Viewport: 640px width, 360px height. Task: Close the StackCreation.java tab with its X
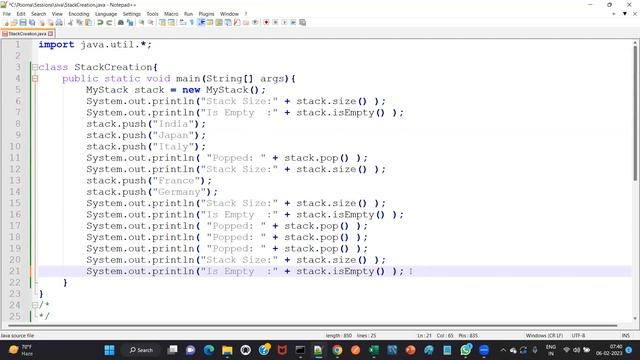(x=51, y=33)
